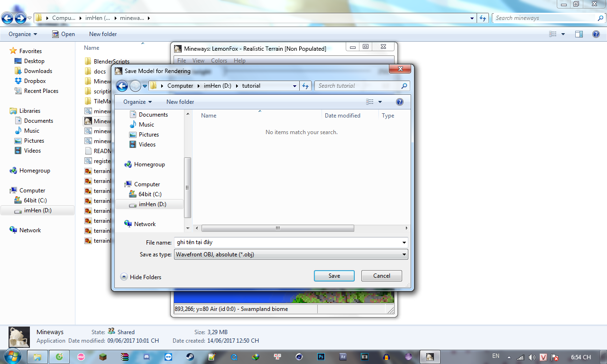
Task: Open the osu! icon in the taskbar
Action: click(x=81, y=357)
